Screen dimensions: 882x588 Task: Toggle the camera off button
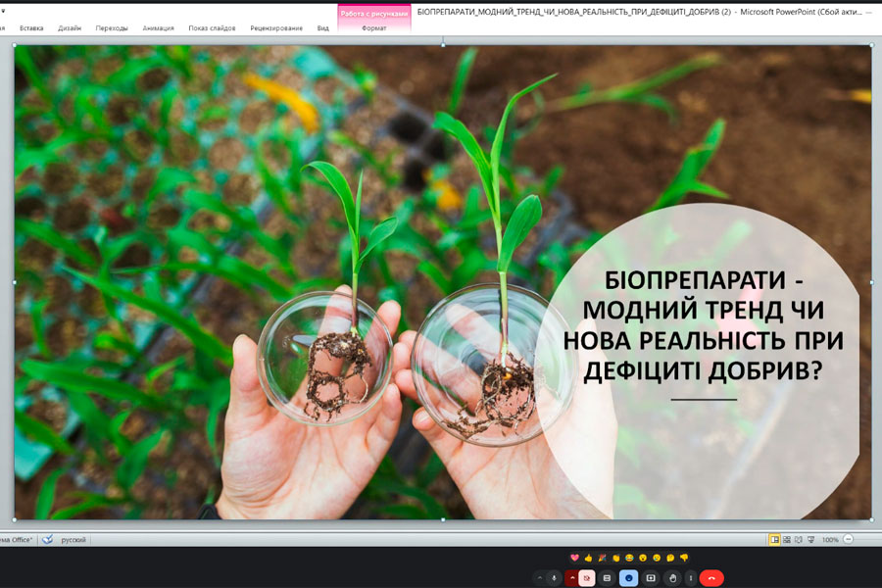[587, 578]
